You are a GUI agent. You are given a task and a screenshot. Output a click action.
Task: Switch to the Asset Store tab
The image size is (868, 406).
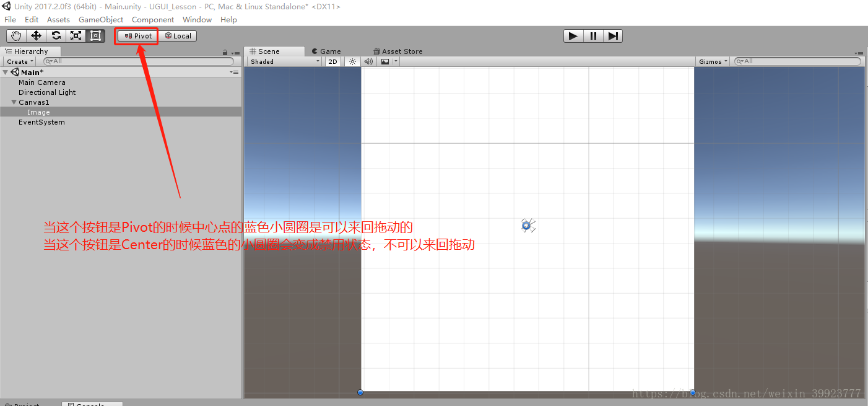[x=398, y=51]
